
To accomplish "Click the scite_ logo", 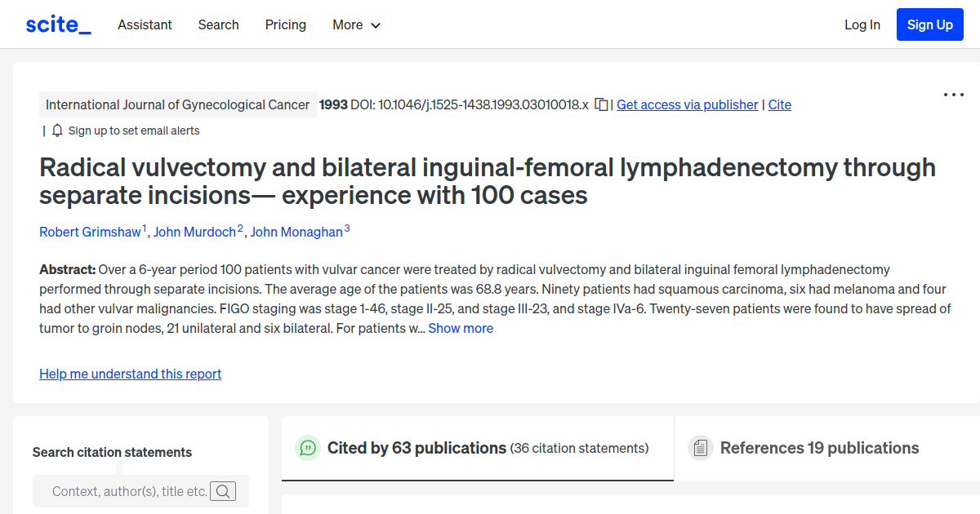I will point(57,24).
